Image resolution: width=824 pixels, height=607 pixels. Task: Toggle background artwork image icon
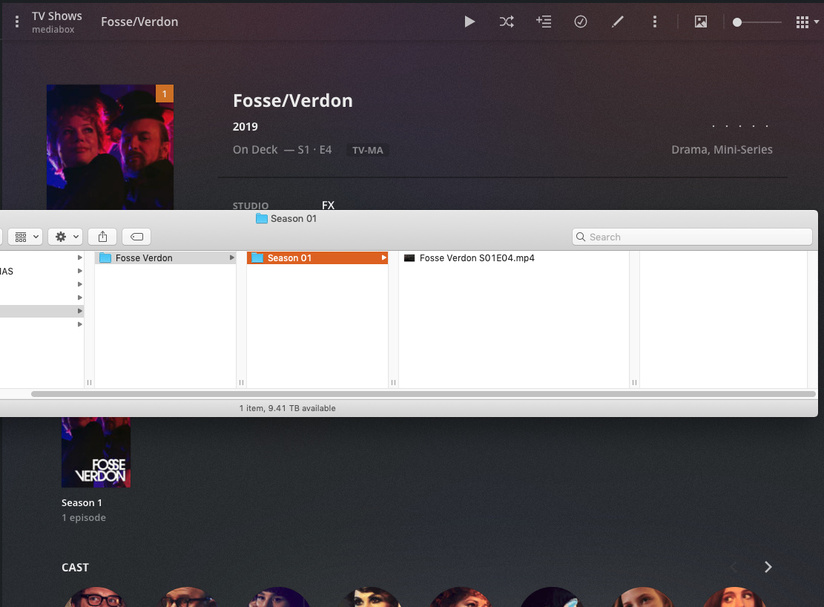[x=701, y=22]
